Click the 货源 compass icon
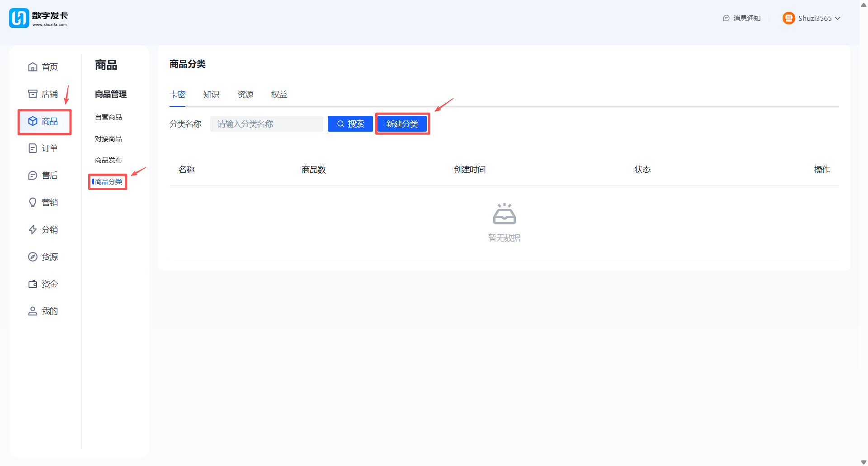 point(33,257)
